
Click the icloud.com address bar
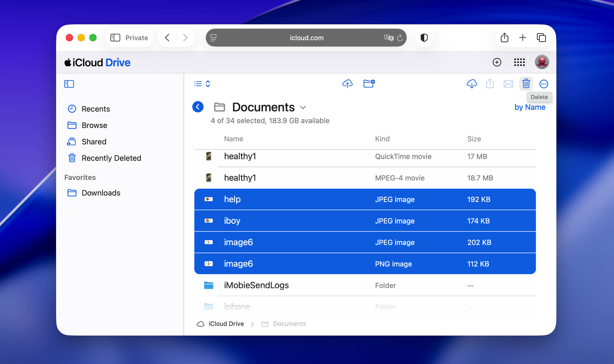pos(306,38)
